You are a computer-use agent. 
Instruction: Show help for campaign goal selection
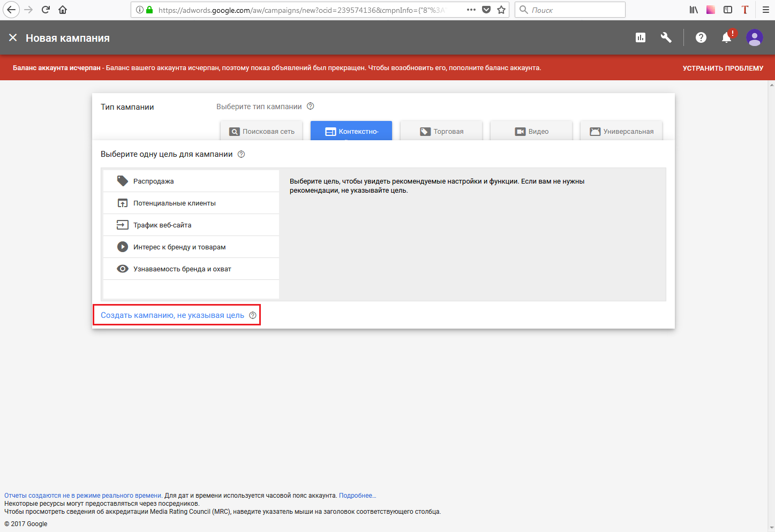click(241, 154)
